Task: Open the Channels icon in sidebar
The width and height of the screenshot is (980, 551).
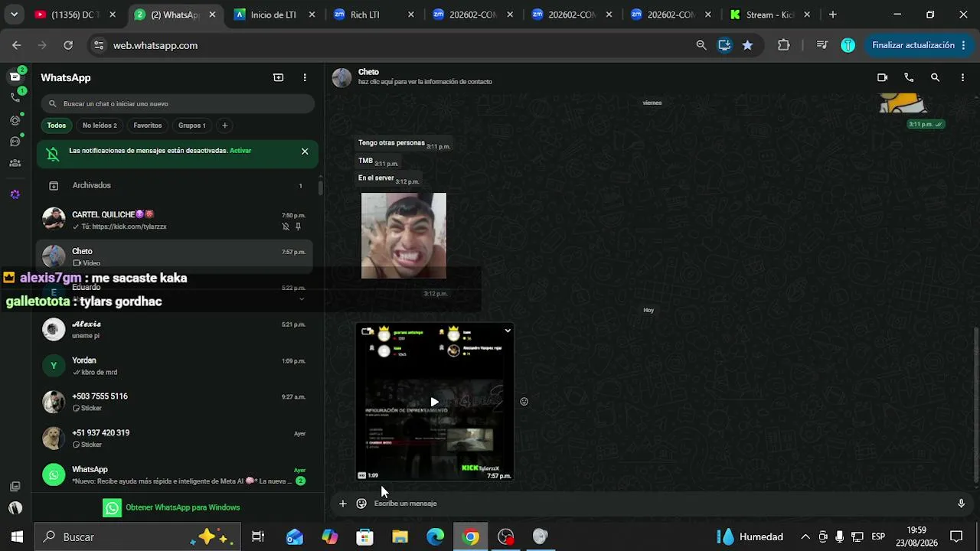Action: click(15, 142)
